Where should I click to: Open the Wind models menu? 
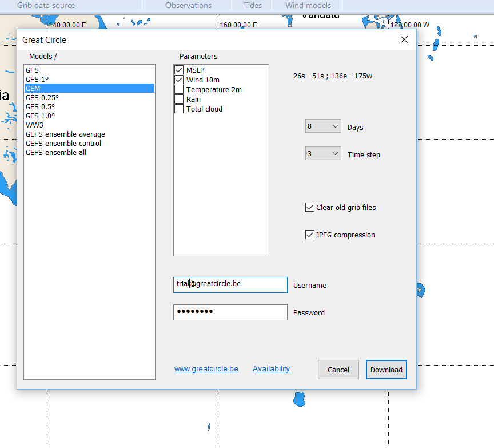(x=308, y=5)
